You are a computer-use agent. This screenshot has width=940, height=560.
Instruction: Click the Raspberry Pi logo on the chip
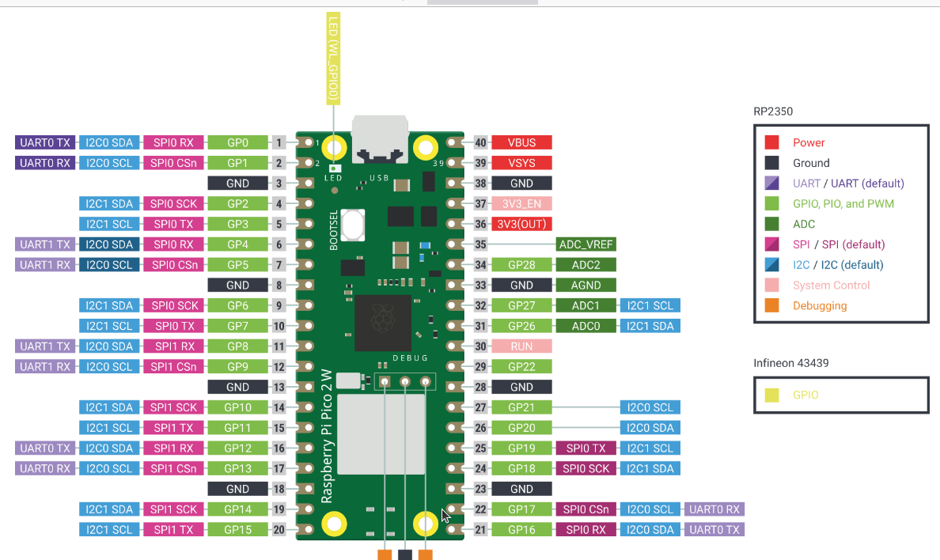[382, 317]
